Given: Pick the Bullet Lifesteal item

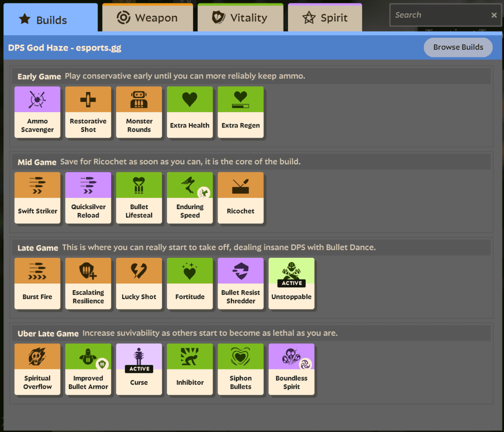Looking at the screenshot, I should (139, 197).
